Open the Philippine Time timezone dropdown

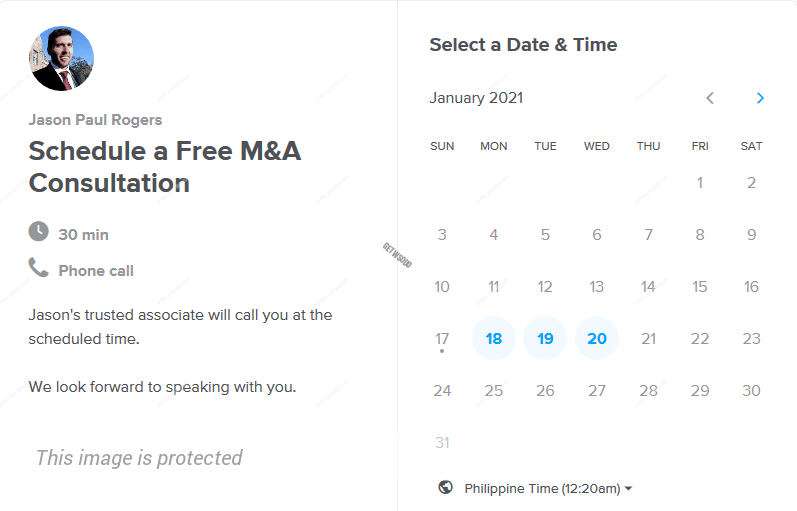[548, 489]
